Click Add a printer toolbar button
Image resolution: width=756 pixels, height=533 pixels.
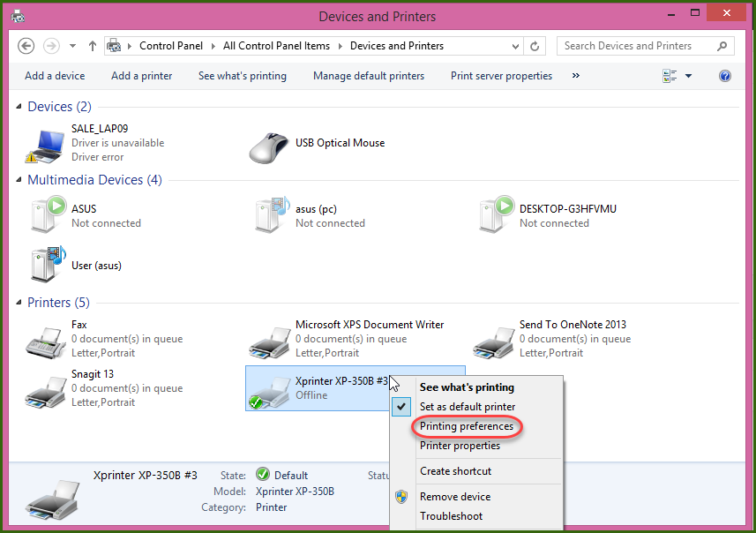(141, 76)
